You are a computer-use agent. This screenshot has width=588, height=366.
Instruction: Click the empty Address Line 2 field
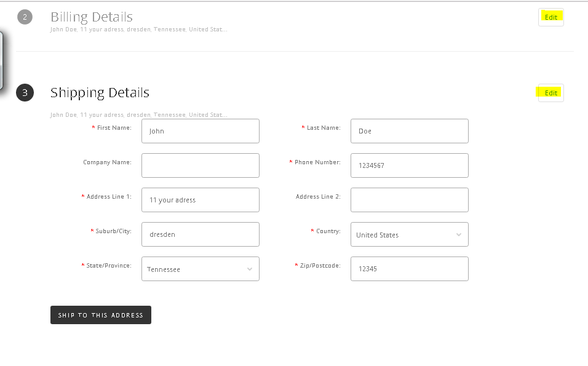point(409,200)
